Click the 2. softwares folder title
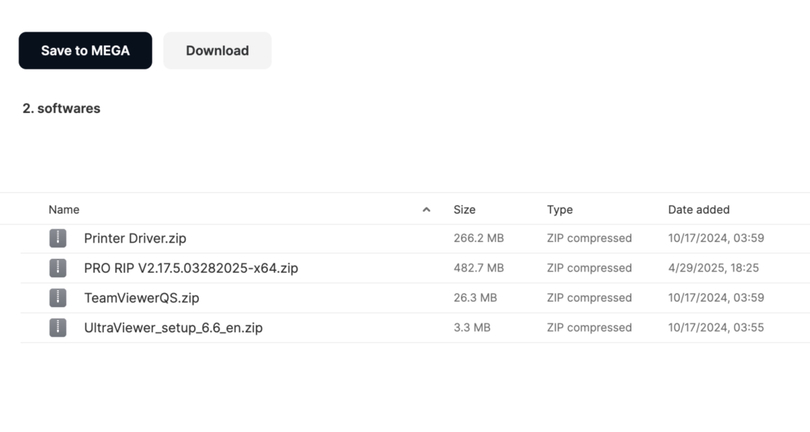 61,109
